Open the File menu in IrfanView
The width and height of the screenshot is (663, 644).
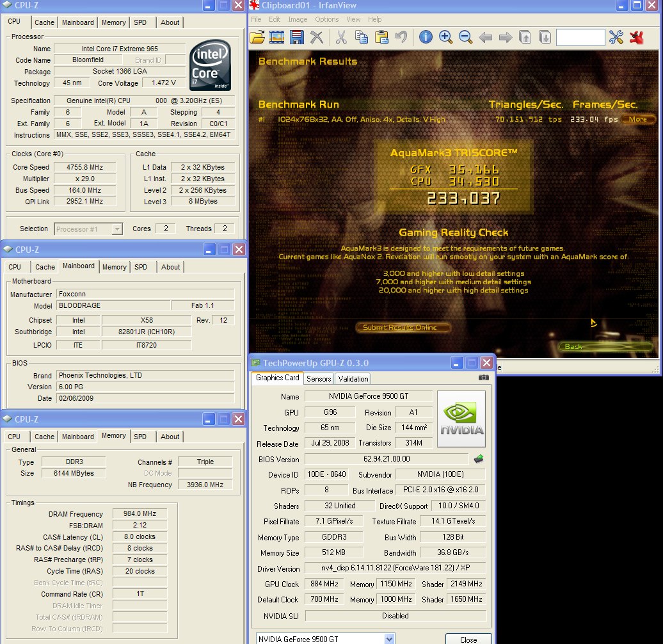click(x=256, y=19)
